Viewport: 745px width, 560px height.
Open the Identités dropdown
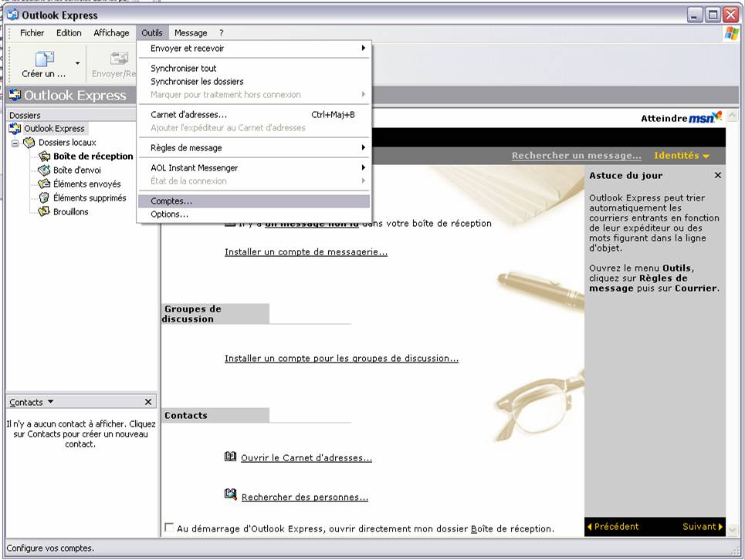pyautogui.click(x=682, y=156)
